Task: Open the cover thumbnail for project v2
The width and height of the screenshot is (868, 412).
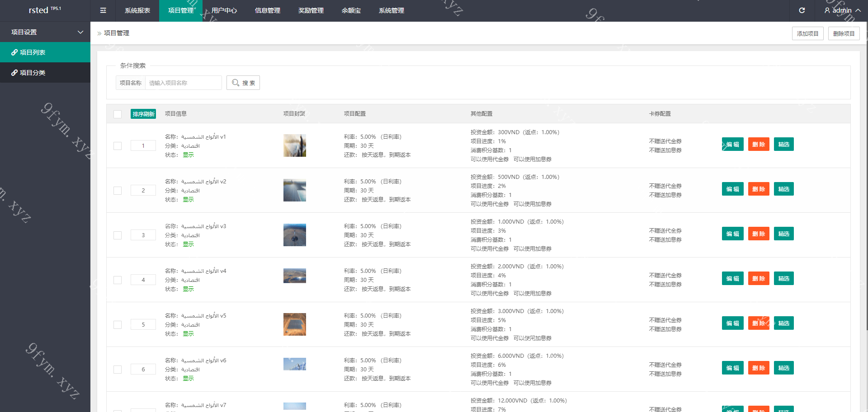Action: click(x=295, y=190)
